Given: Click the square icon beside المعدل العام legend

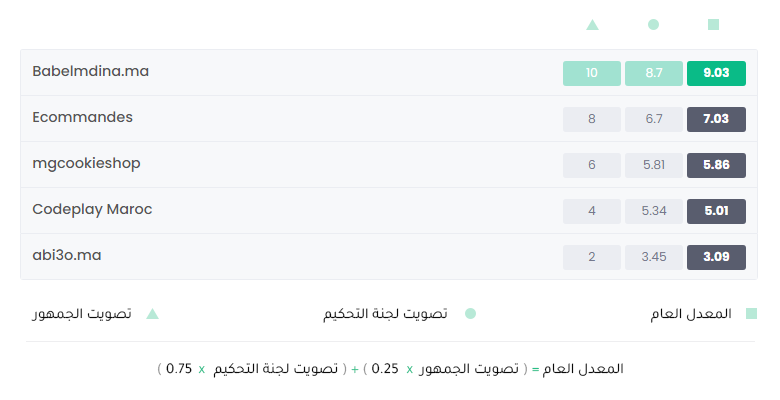Looking at the screenshot, I should pos(751,313).
